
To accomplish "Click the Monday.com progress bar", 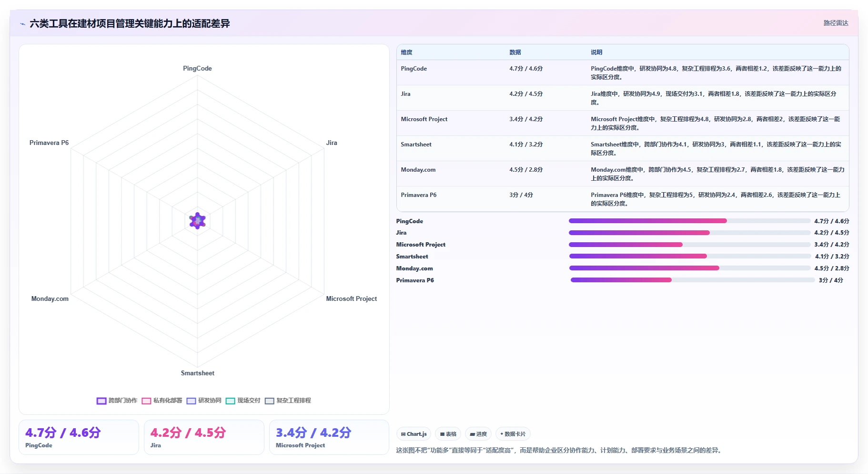I will click(x=690, y=268).
